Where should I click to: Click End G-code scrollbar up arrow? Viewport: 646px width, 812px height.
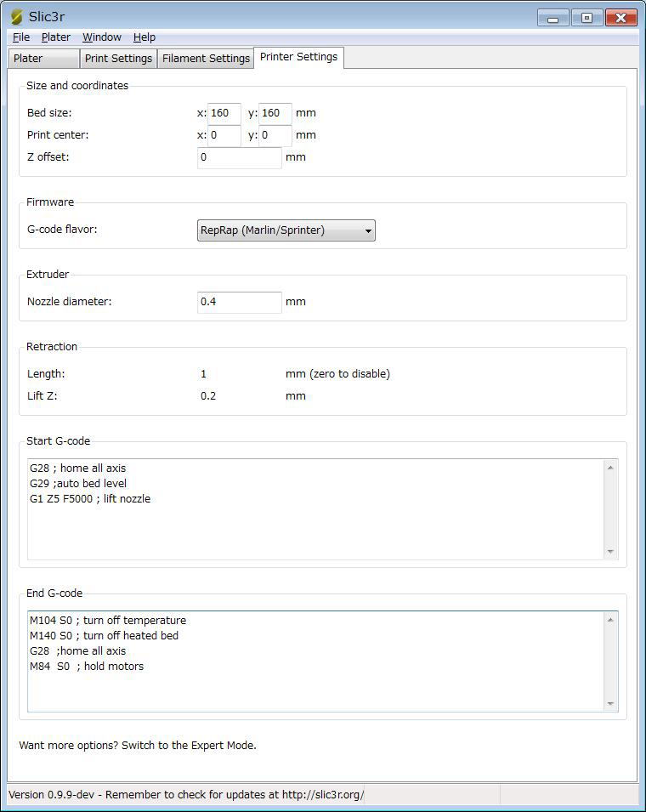(x=611, y=620)
